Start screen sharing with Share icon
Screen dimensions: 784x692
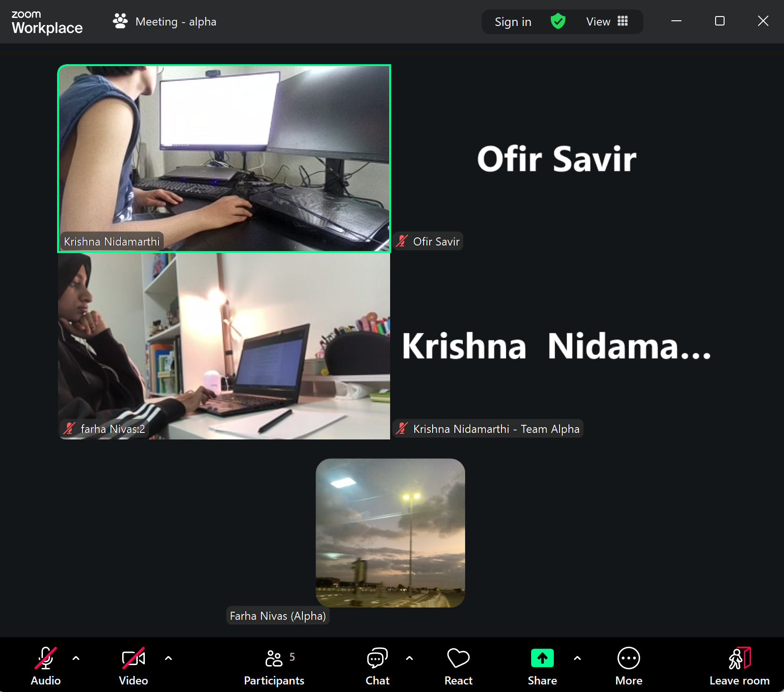542,658
